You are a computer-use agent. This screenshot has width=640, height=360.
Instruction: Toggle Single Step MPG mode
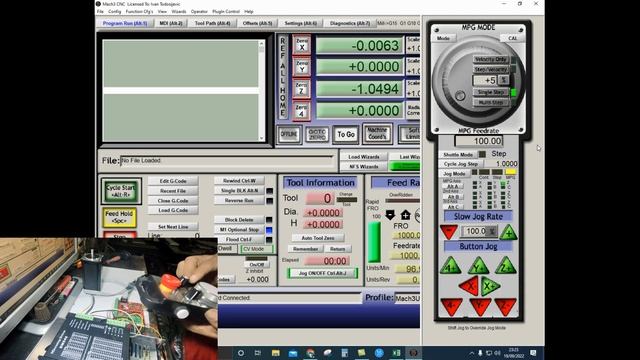pyautogui.click(x=490, y=92)
